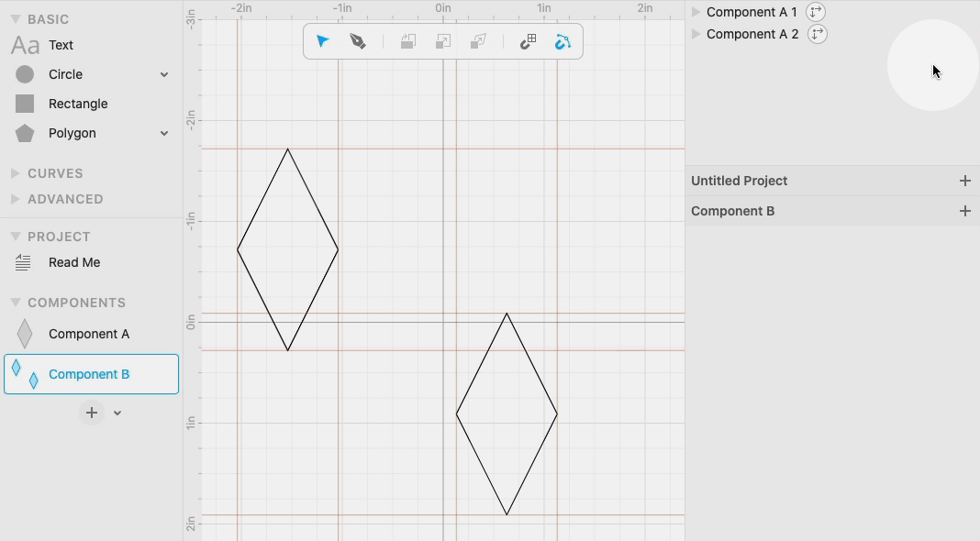Click the flip transform icon
Screen dimensions: 980x541
(x=477, y=41)
